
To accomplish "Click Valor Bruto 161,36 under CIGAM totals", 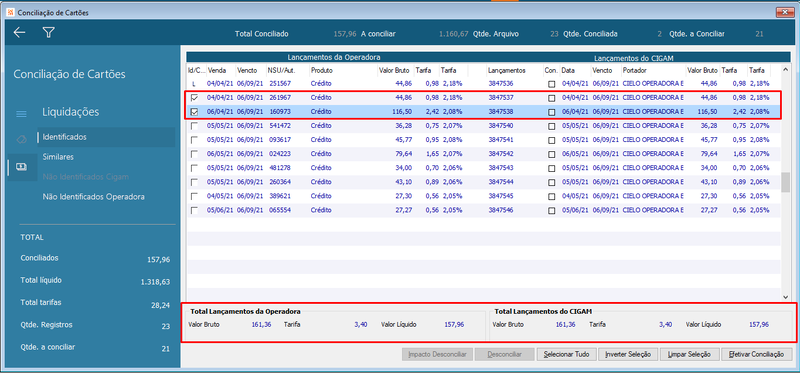I will click(x=565, y=325).
